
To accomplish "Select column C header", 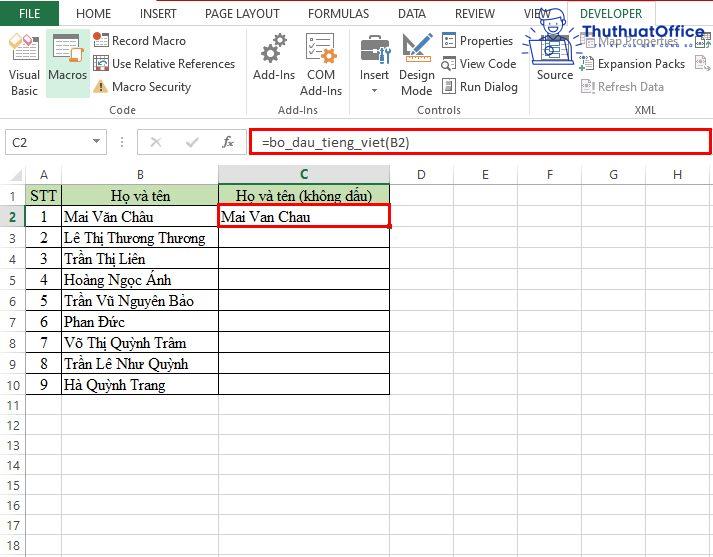I will 304,175.
